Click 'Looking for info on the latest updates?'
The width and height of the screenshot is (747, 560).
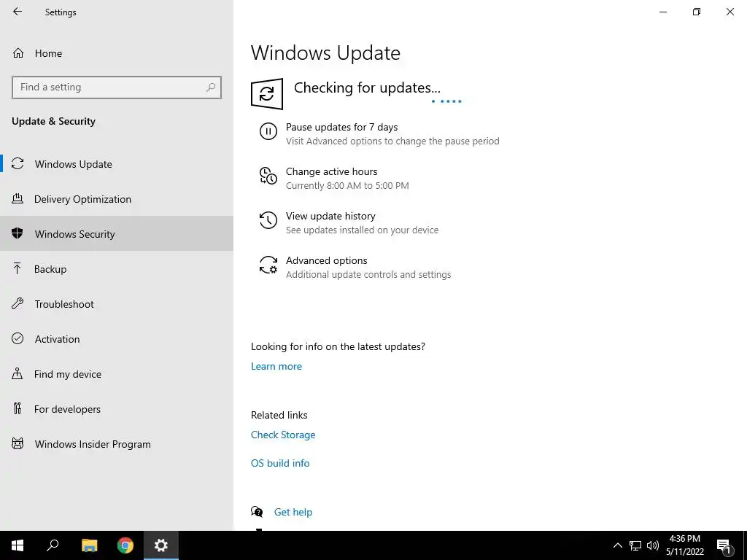[x=338, y=346]
